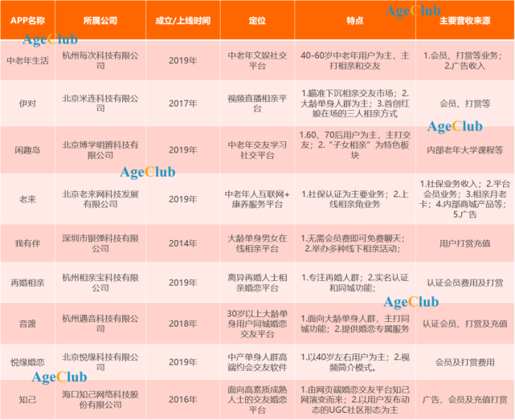This screenshot has width=515, height=420.
Task: Click company cell '海口知己网络科技股份有限公司'
Action: click(100, 400)
